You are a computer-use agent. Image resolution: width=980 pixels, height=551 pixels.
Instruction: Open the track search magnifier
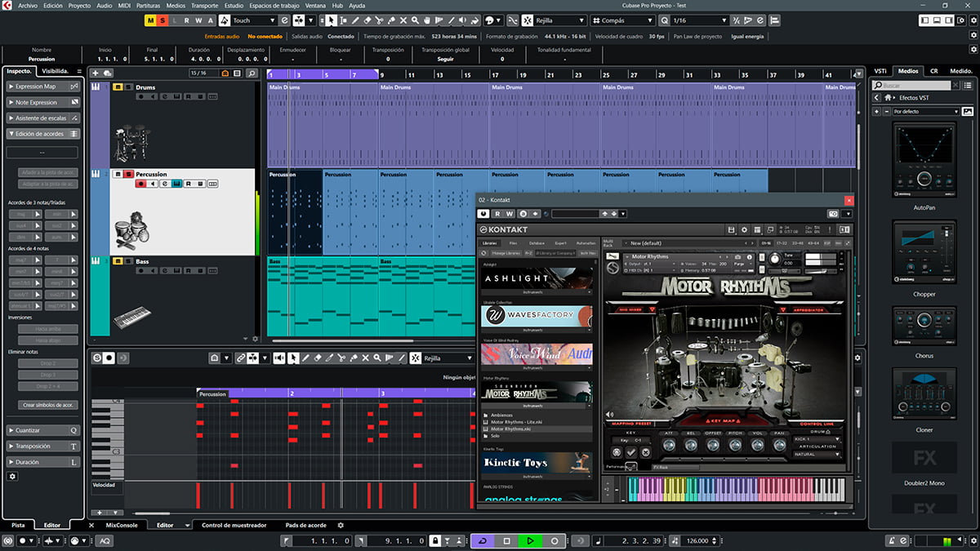click(x=252, y=73)
